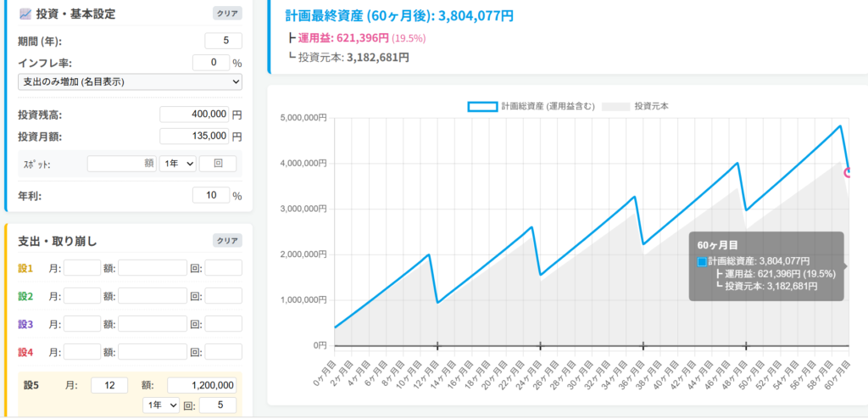The image size is (868, 419).
Task: Edit the 年利 percent field
Action: [211, 196]
